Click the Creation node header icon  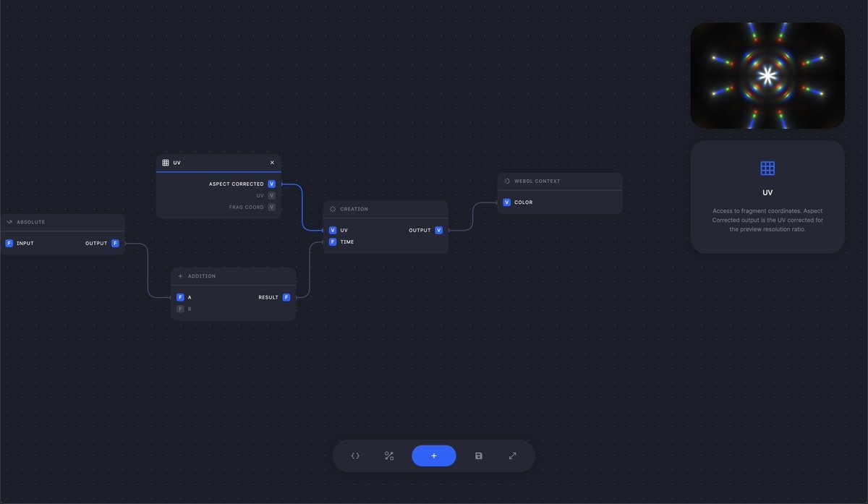tap(333, 209)
